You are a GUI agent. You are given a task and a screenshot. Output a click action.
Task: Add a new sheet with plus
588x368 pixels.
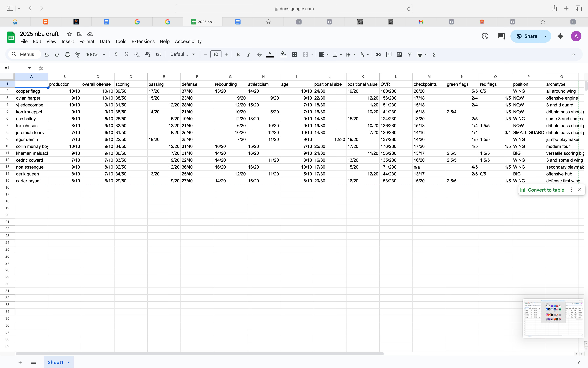click(20, 362)
